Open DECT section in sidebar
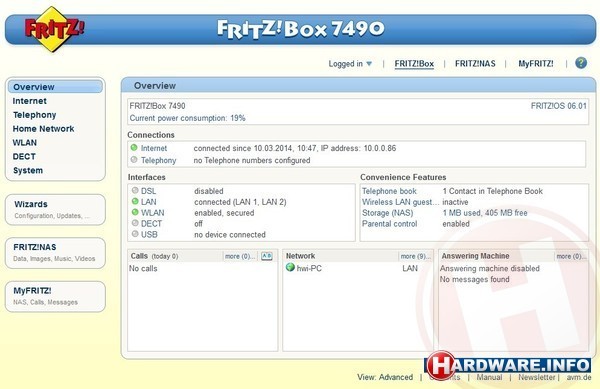The image size is (600, 389). [x=24, y=156]
